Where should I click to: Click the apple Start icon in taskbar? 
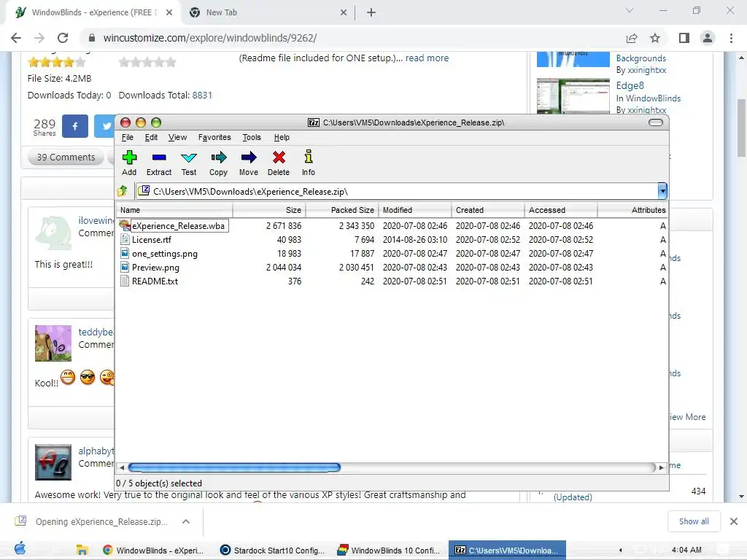pos(20,548)
